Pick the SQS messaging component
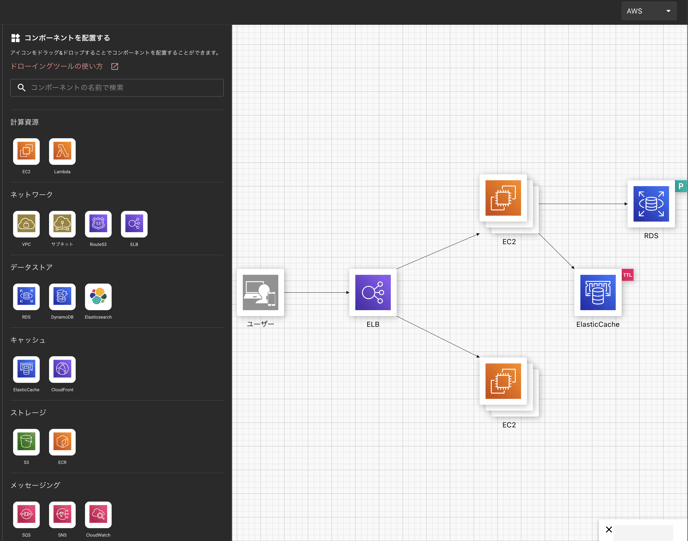Viewport: 688px width, 541px height. pyautogui.click(x=26, y=515)
